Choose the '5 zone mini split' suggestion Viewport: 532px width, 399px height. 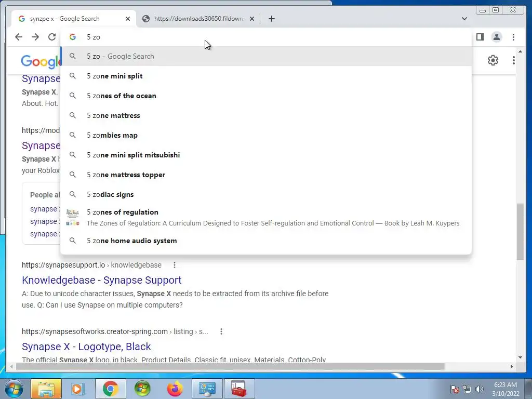pyautogui.click(x=266, y=76)
